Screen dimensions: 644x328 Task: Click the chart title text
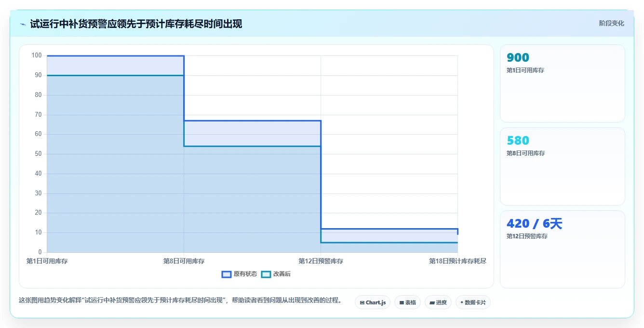coord(136,24)
